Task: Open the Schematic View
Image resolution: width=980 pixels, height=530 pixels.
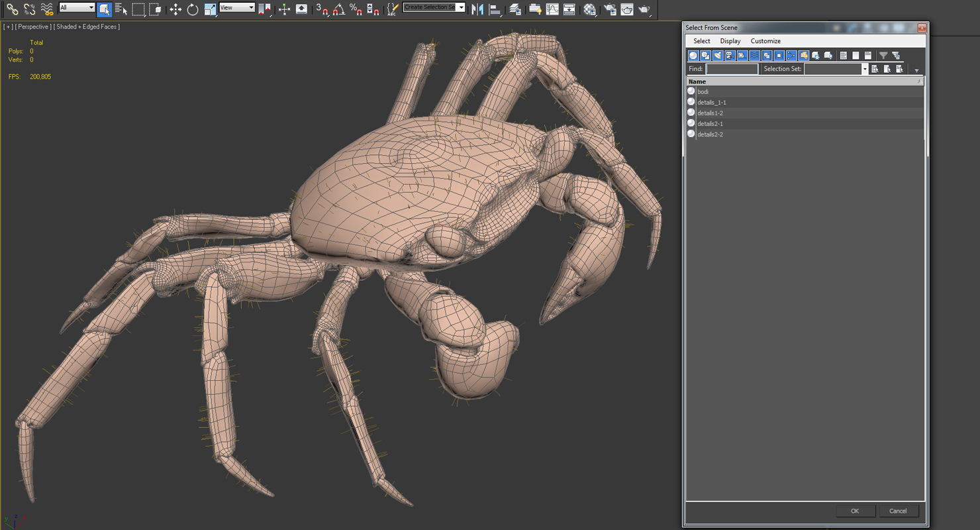Action: pos(569,9)
